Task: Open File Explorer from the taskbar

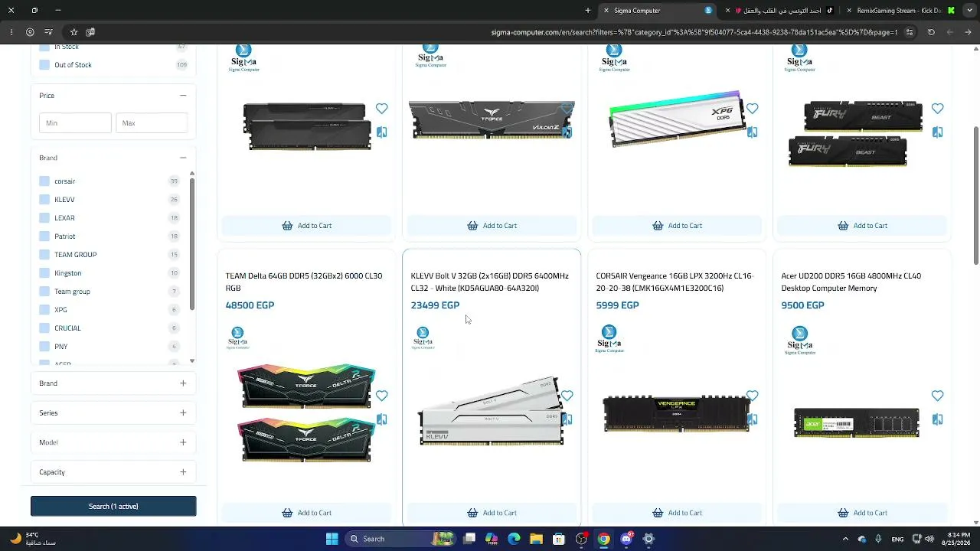Action: coord(536,539)
